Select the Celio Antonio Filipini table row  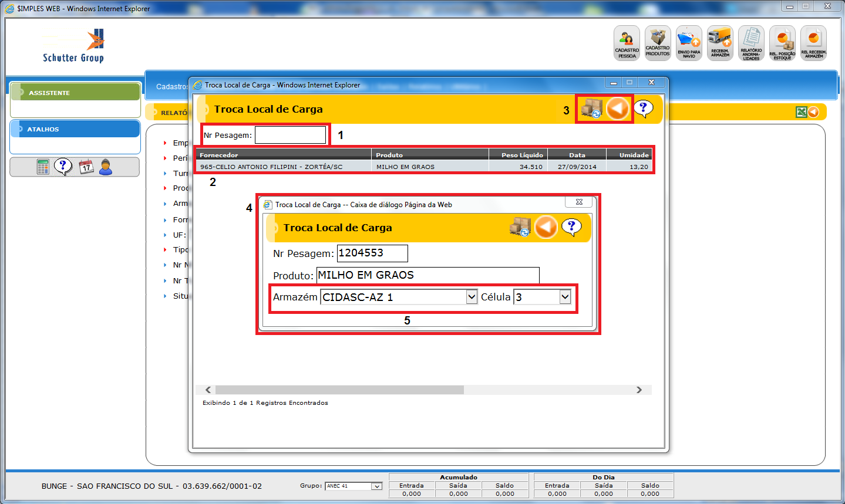pos(424,167)
